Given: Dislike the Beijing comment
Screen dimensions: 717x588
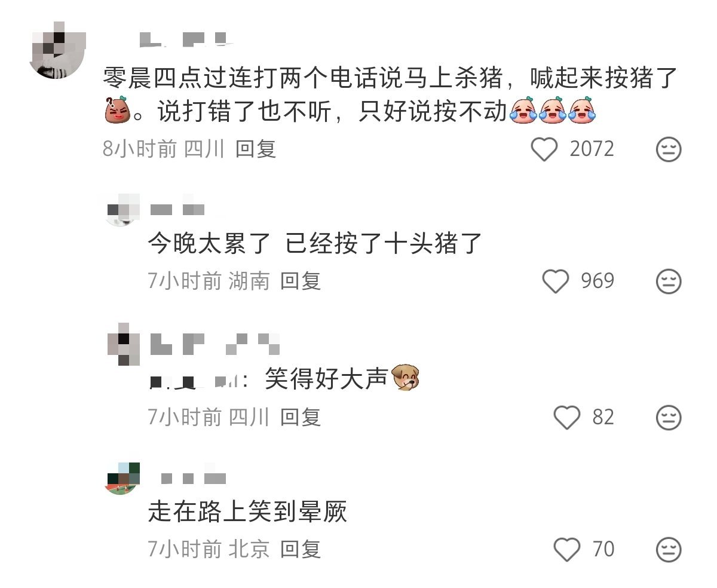Looking at the screenshot, I should pos(669,549).
